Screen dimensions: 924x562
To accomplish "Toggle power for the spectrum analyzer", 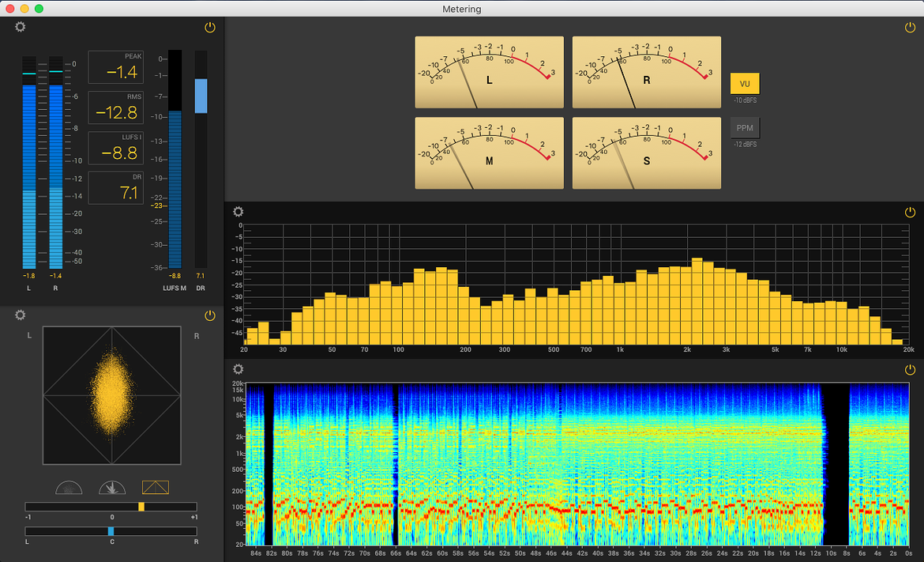I will [910, 212].
